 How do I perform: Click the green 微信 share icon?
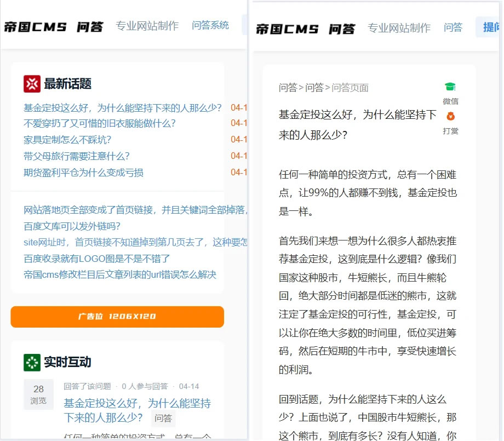click(450, 87)
